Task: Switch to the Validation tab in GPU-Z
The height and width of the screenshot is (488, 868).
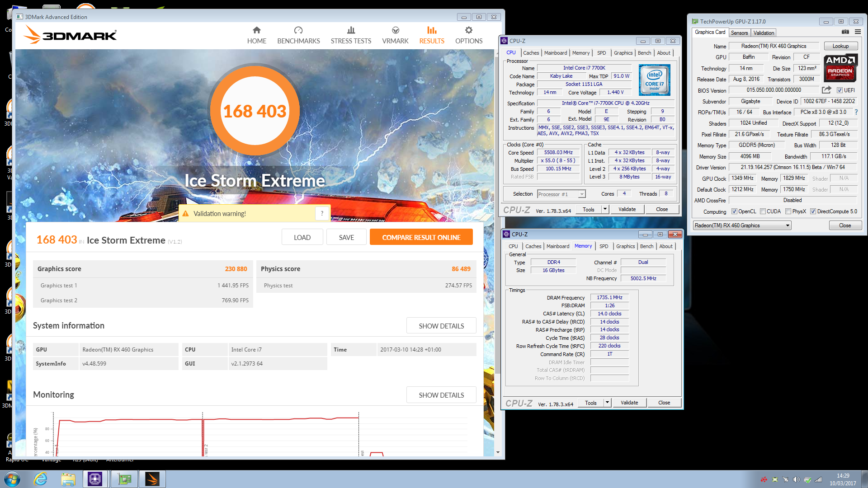Action: tap(764, 33)
